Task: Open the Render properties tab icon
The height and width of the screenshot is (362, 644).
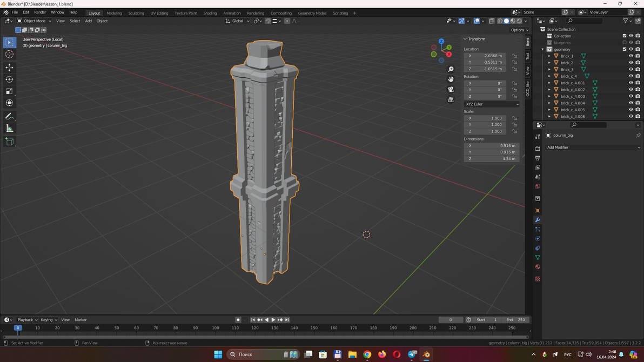Action: click(538, 149)
